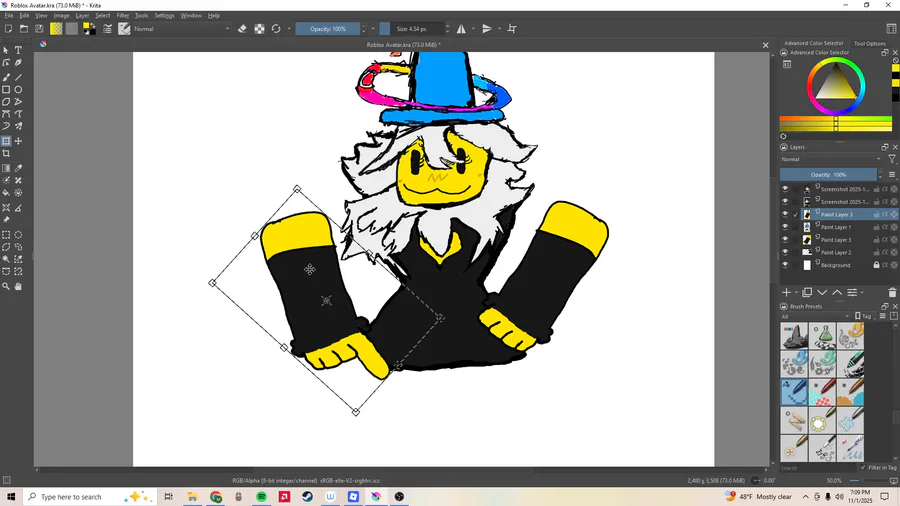Open the fill gradients selector
900x506 pixels.
pyautogui.click(x=56, y=29)
